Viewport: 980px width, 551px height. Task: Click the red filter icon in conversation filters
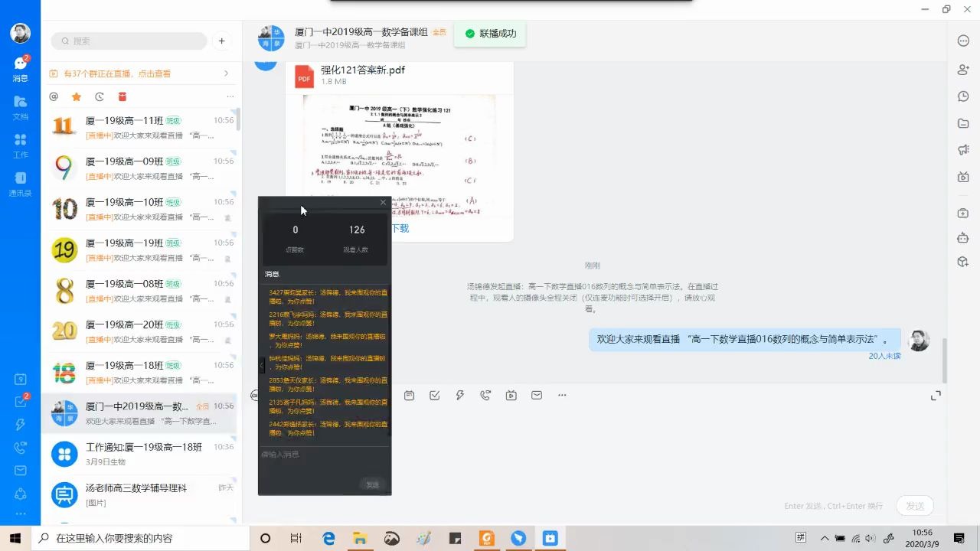(122, 96)
